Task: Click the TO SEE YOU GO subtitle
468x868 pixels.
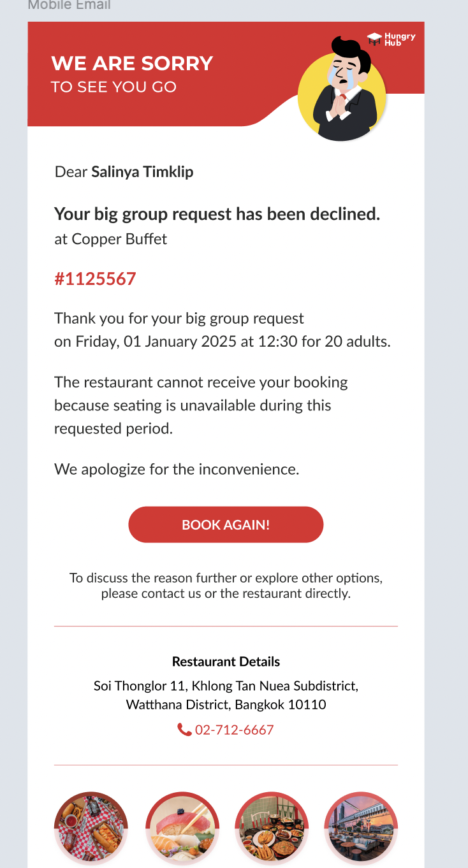Action: pyautogui.click(x=113, y=87)
